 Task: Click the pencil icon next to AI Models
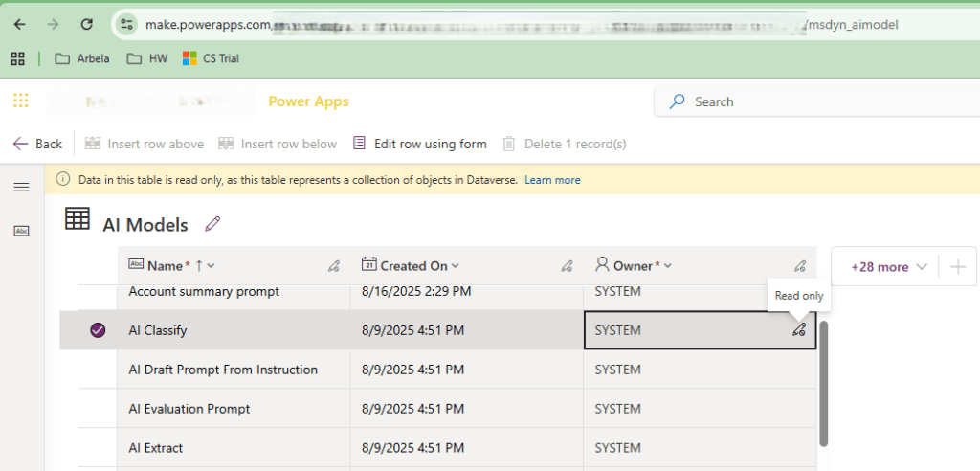coord(212,224)
